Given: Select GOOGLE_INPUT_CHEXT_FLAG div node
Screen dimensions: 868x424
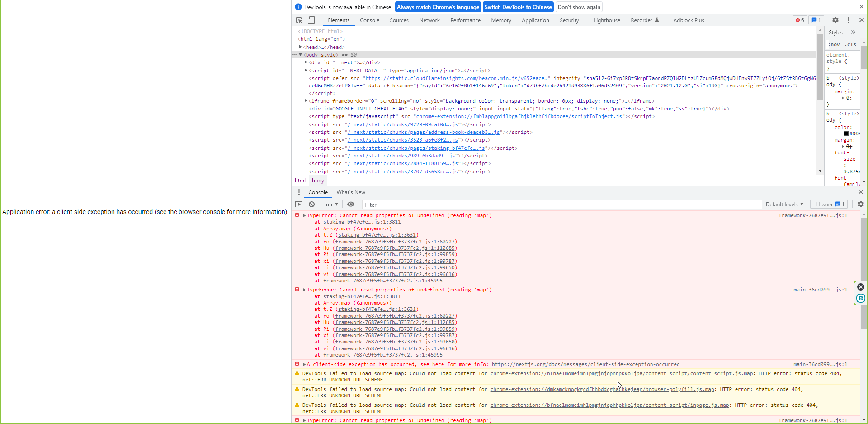Looking at the screenshot, I should [x=519, y=109].
